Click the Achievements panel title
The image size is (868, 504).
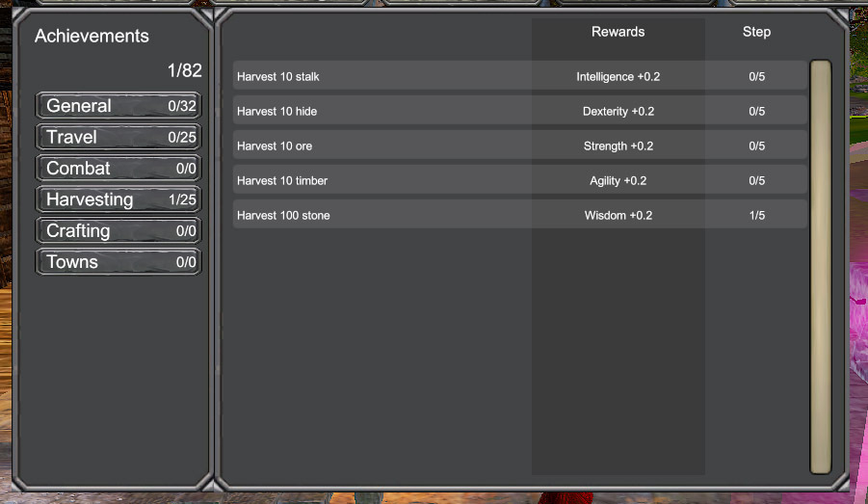pos(92,37)
